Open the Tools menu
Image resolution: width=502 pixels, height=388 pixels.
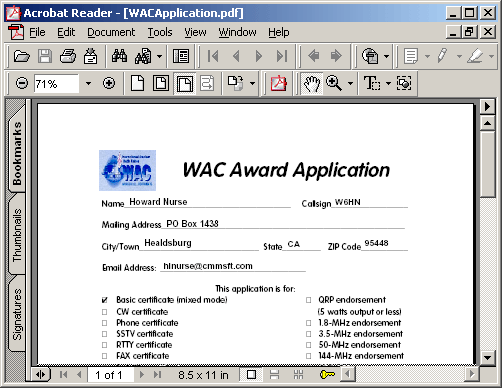[160, 32]
